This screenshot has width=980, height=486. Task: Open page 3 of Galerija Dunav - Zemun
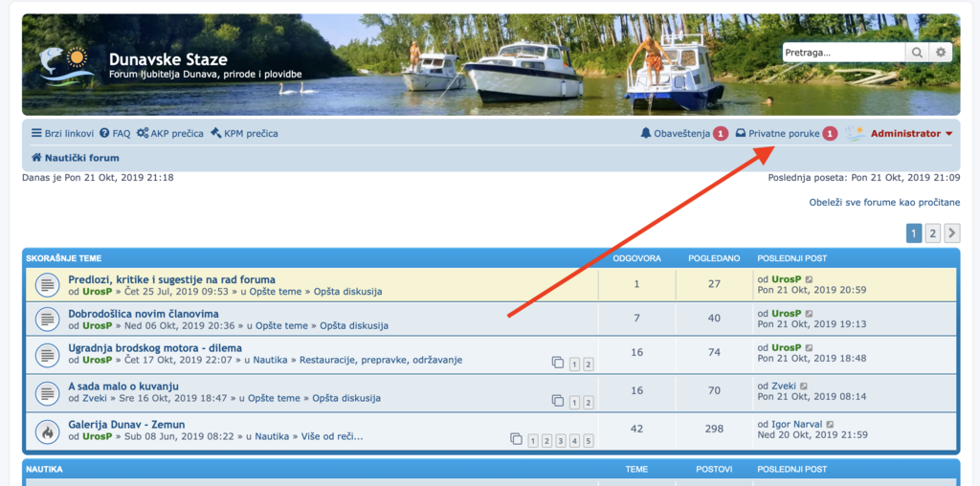coord(561,441)
